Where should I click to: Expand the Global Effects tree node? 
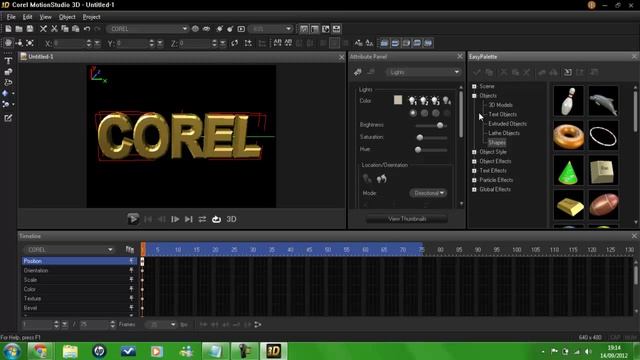[474, 189]
